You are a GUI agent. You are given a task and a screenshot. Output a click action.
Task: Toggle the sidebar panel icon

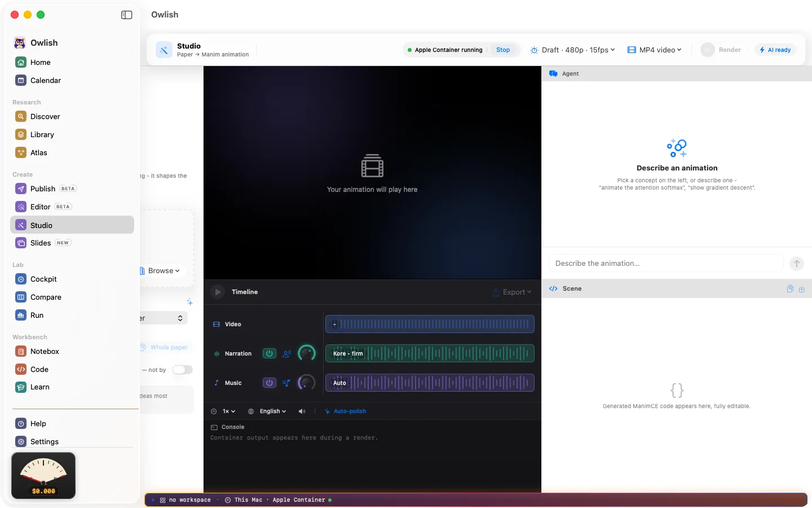click(x=127, y=15)
